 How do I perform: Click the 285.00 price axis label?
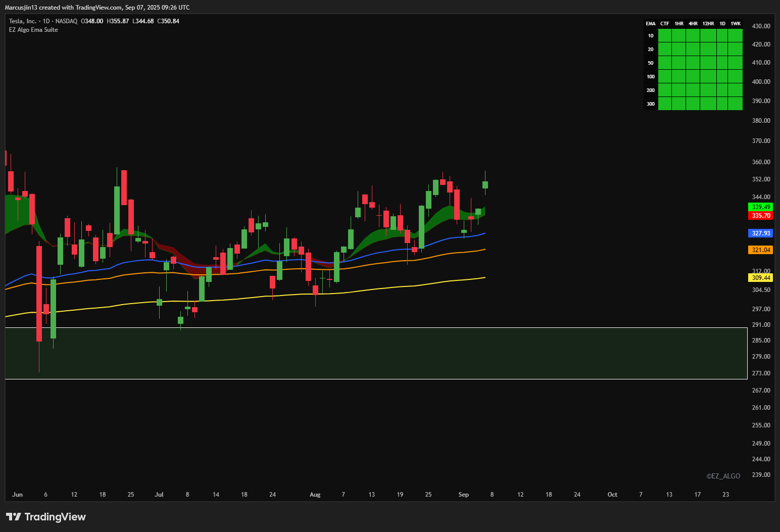(x=761, y=341)
